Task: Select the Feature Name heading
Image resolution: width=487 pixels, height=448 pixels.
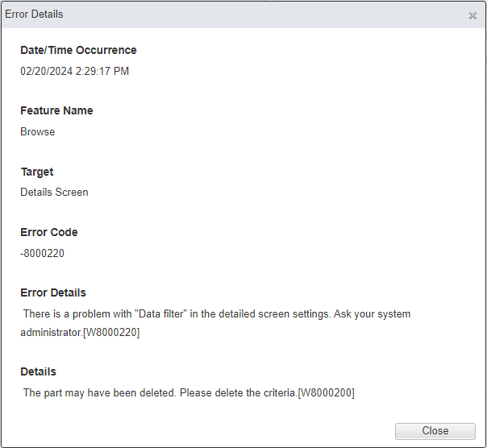Action: click(x=56, y=110)
